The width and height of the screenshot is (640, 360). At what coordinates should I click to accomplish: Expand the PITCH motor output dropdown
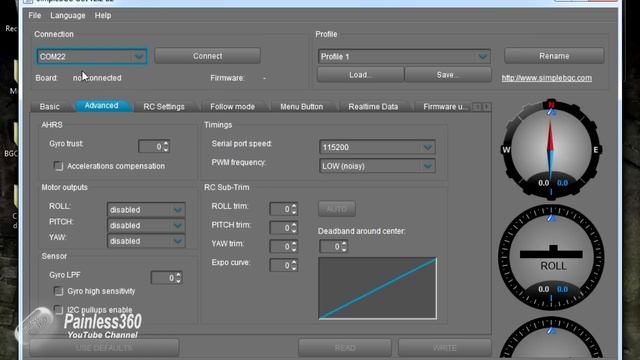click(178, 225)
